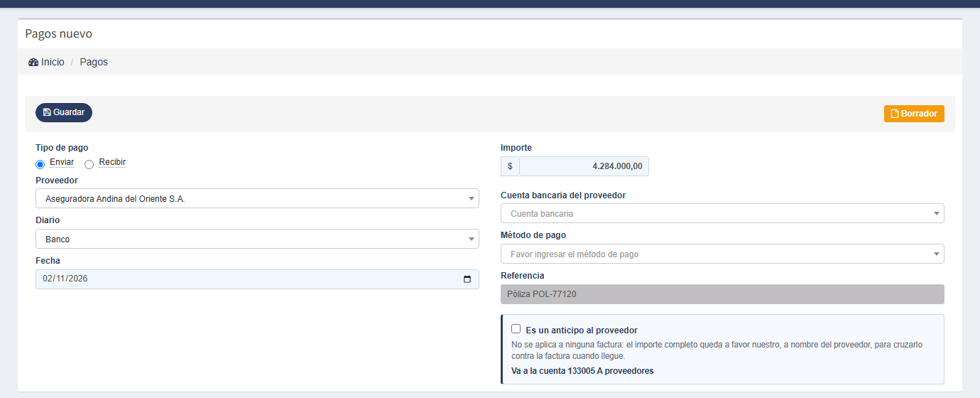
Task: Click the calendar icon in Fecha field
Action: tap(467, 279)
